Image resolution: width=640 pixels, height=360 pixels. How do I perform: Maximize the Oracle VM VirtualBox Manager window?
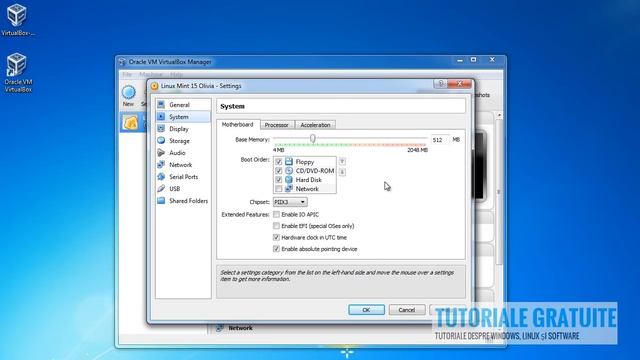click(473, 60)
